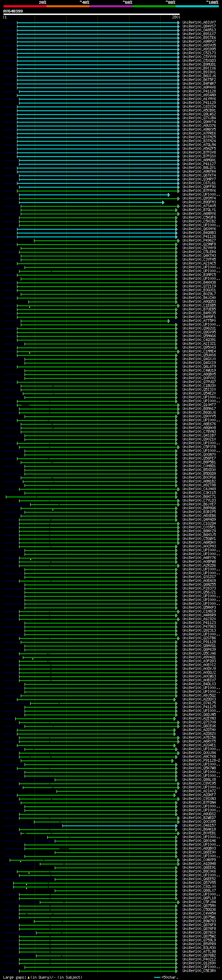The width and height of the screenshot is (222, 980).
Task: Click the UniRef100_P47963 entry
Action: [x=199, y=626]
